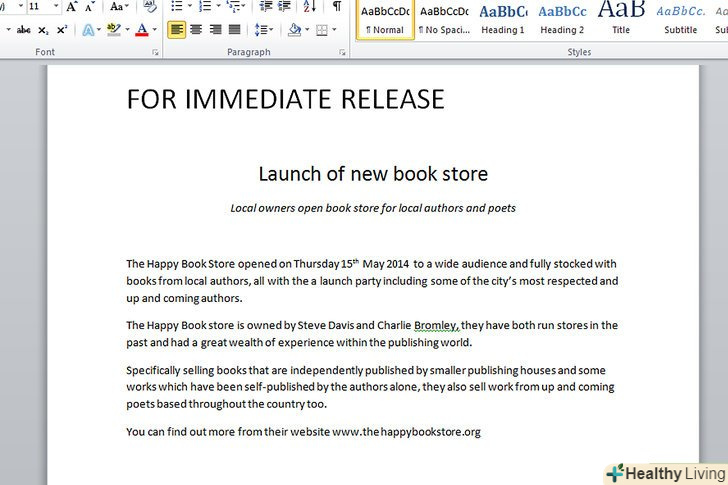Clear formatting with the eraser icon
This screenshot has height=485, width=728.
pos(150,6)
